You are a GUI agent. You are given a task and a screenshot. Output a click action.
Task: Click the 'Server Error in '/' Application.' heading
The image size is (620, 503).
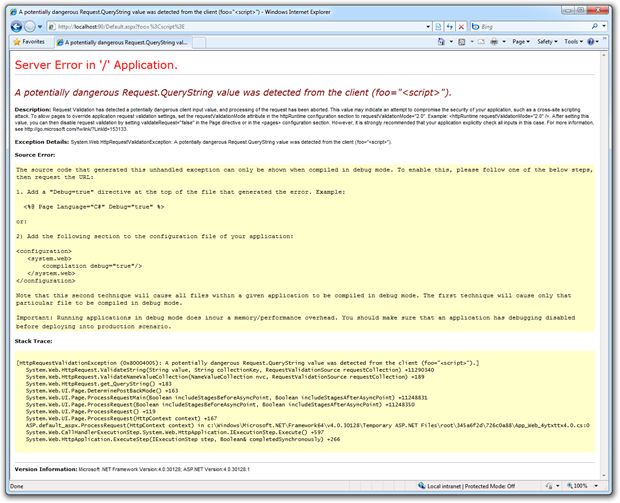pos(96,65)
